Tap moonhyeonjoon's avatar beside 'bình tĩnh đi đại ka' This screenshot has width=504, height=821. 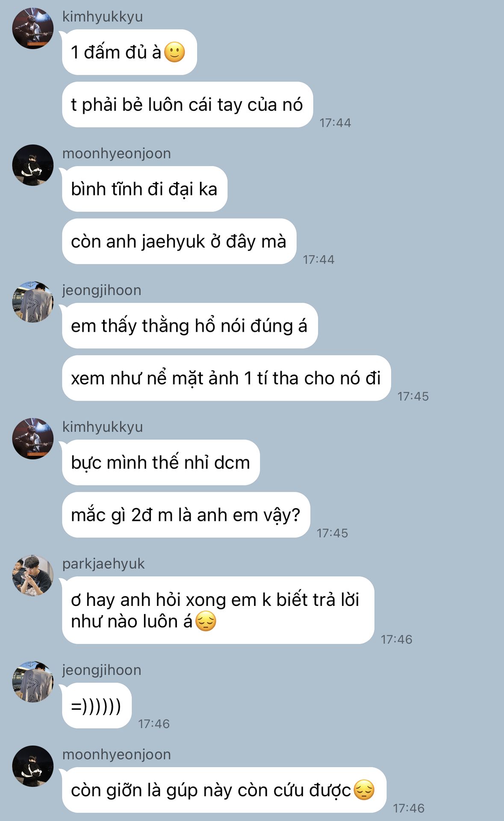[33, 165]
